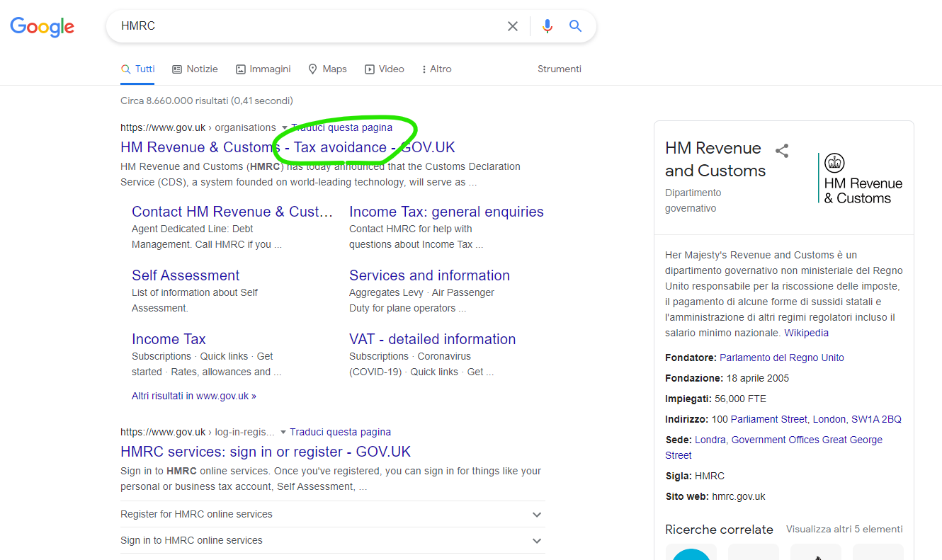
Task: Open Contact HM Revenue & Customs sitelink
Action: pyautogui.click(x=232, y=212)
